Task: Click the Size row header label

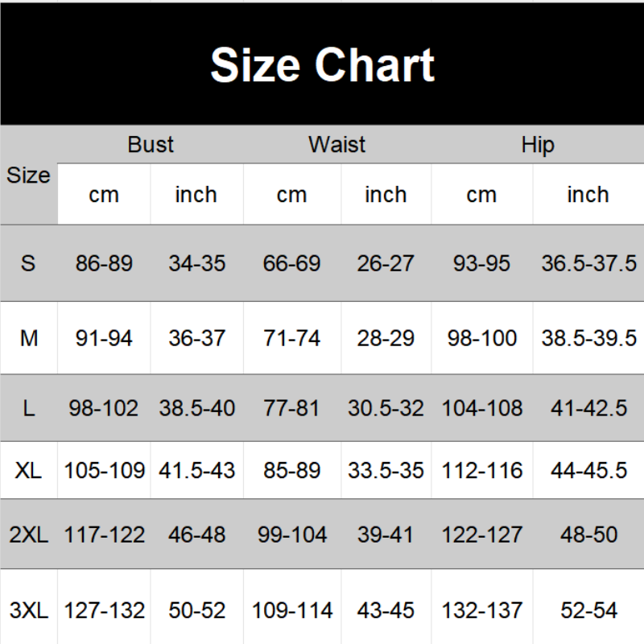Action: pyautogui.click(x=28, y=175)
